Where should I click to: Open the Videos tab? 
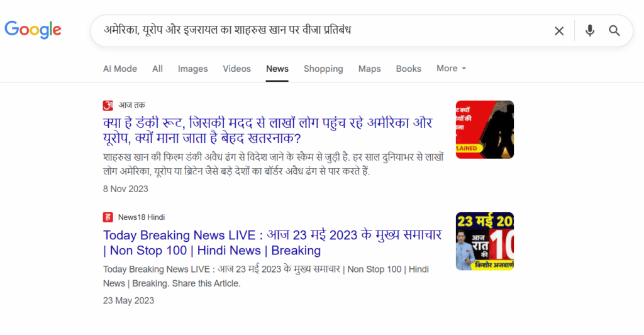click(x=236, y=69)
